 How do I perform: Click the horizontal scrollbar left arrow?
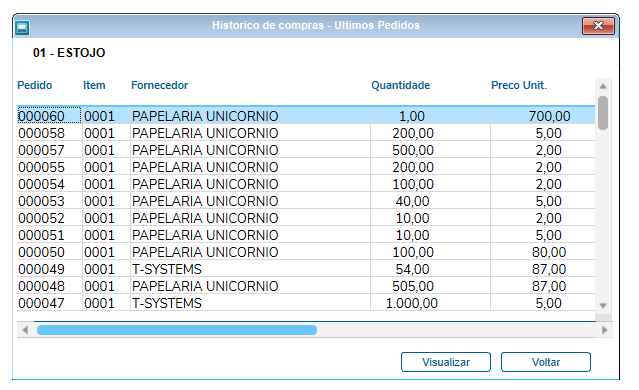pyautogui.click(x=25, y=330)
